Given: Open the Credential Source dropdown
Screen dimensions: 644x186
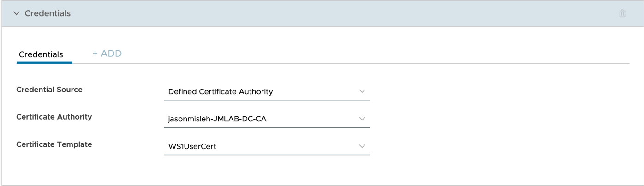Looking at the screenshot, I should point(266,91).
